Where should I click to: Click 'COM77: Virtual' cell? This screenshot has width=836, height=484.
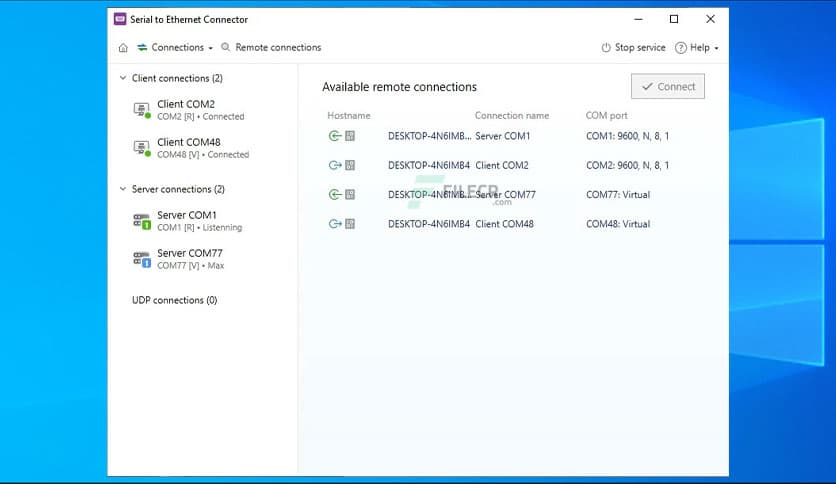(618, 195)
